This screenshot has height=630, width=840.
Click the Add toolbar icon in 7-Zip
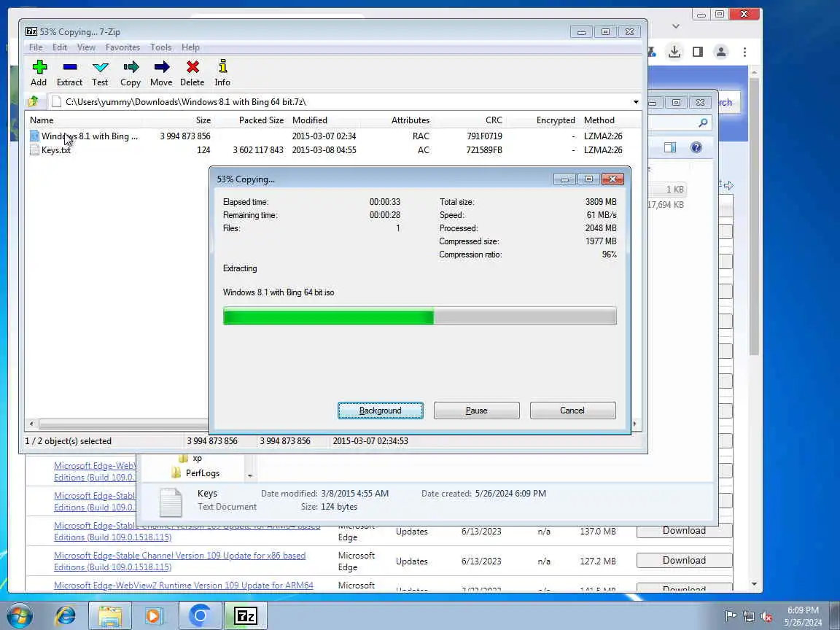pyautogui.click(x=39, y=73)
